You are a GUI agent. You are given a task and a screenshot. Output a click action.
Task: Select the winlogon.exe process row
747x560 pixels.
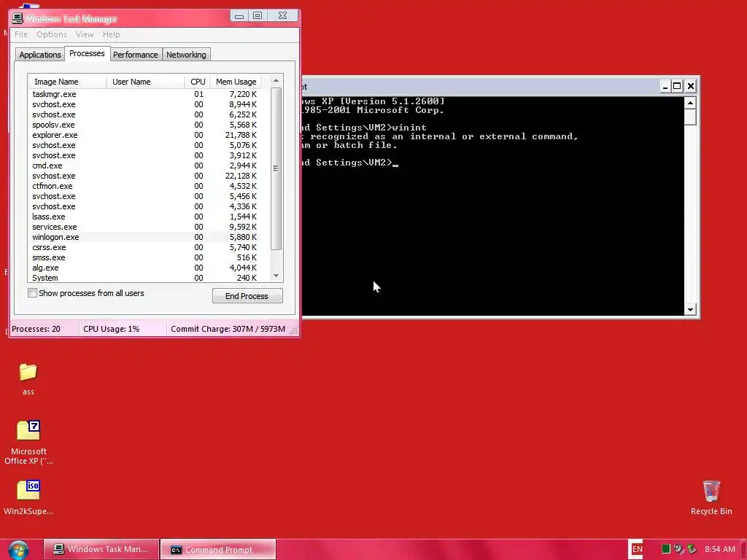(x=144, y=237)
